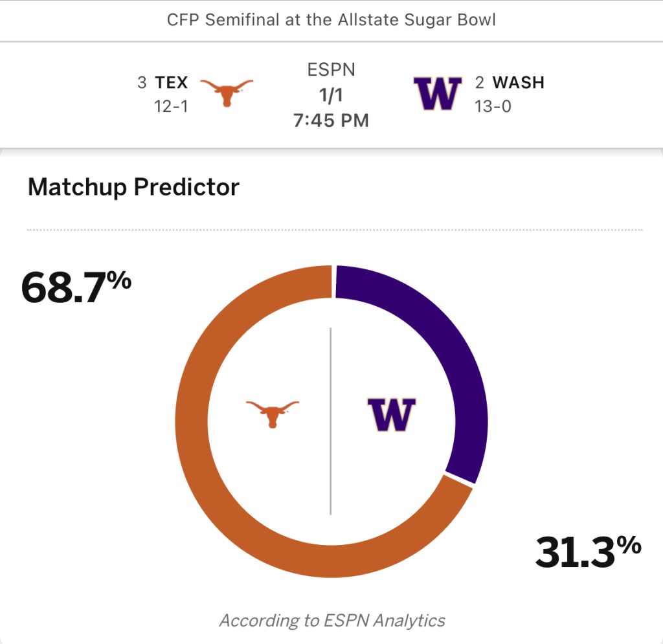Click the 68.7% win probability figure
The width and height of the screenshot is (663, 644).
(76, 287)
